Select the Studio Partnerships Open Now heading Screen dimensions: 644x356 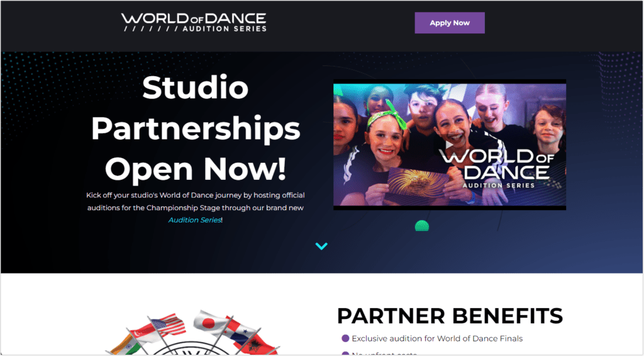click(x=196, y=128)
